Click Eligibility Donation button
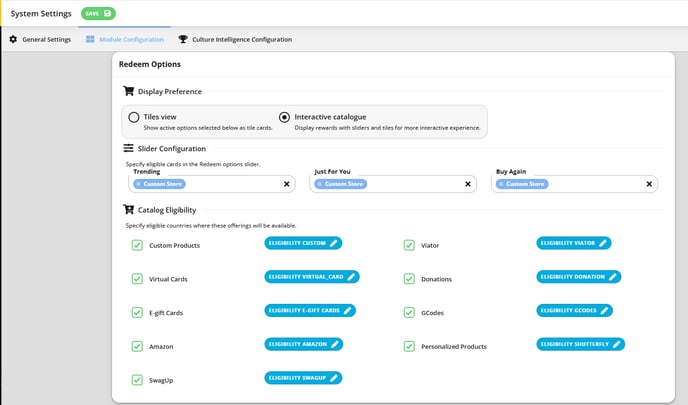The width and height of the screenshot is (688, 405). point(579,277)
